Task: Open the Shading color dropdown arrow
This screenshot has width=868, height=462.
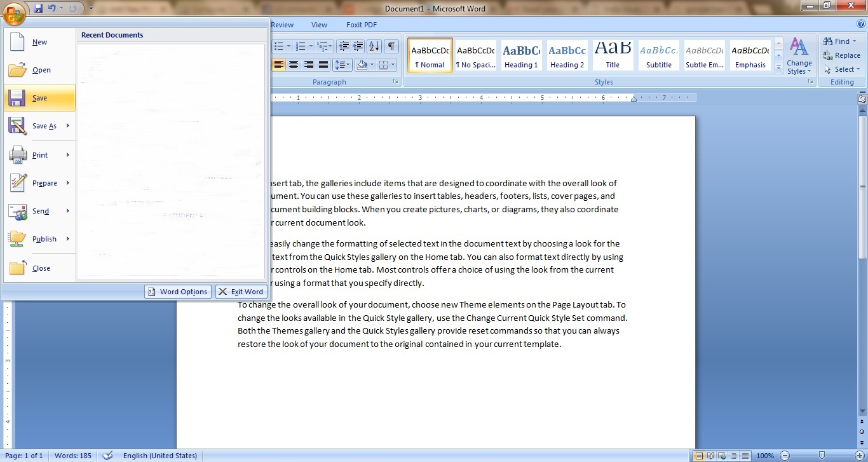Action: point(373,65)
